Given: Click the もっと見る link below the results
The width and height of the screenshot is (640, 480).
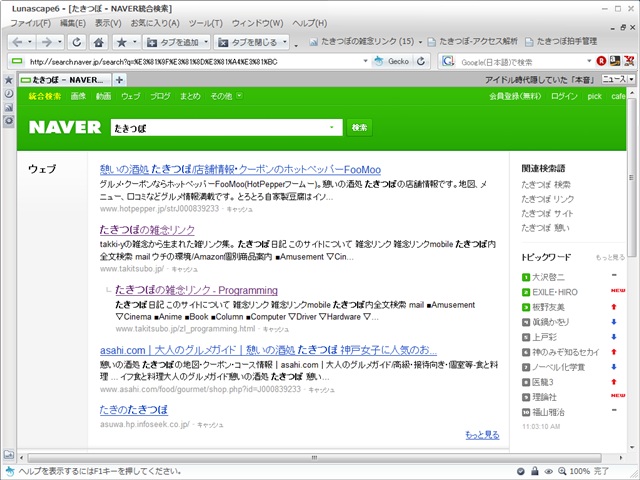Looking at the screenshot, I should [482, 435].
